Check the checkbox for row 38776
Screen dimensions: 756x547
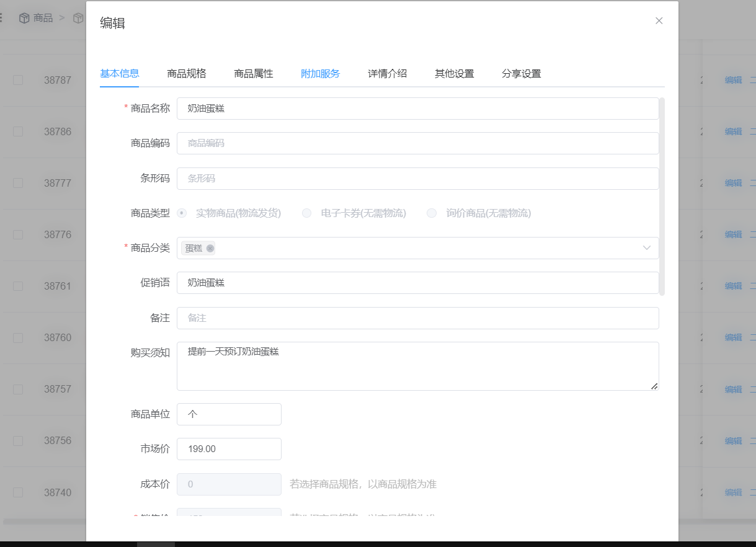pos(18,234)
